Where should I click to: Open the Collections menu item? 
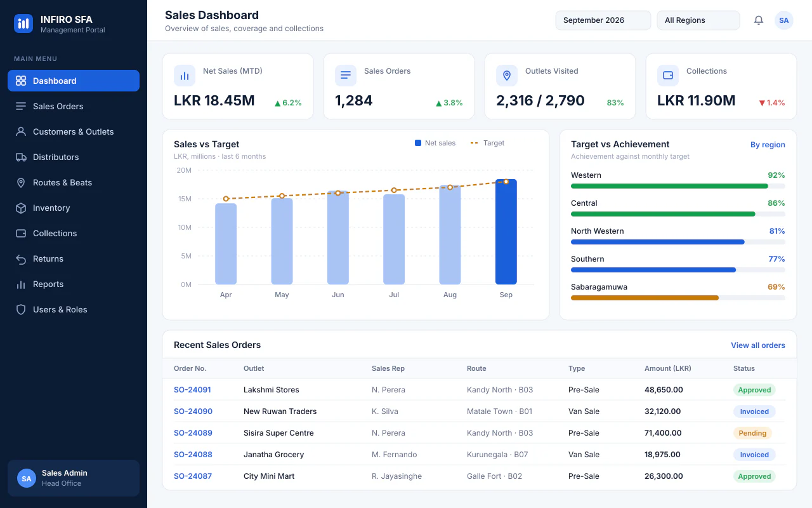pos(74,233)
